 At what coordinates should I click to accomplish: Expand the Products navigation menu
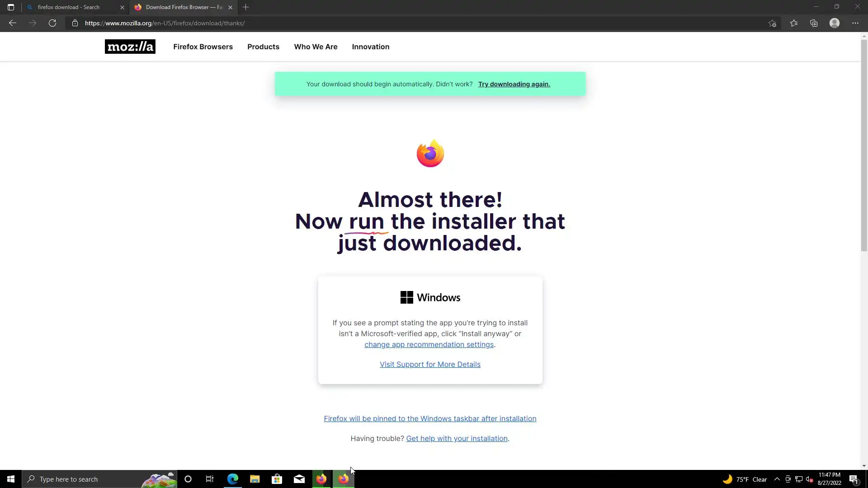pos(263,47)
